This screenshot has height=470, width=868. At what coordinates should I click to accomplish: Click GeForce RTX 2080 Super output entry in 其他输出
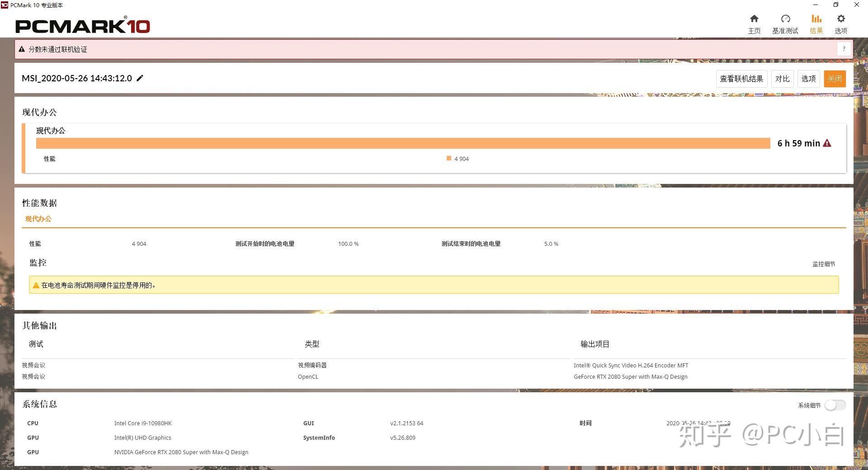click(631, 376)
